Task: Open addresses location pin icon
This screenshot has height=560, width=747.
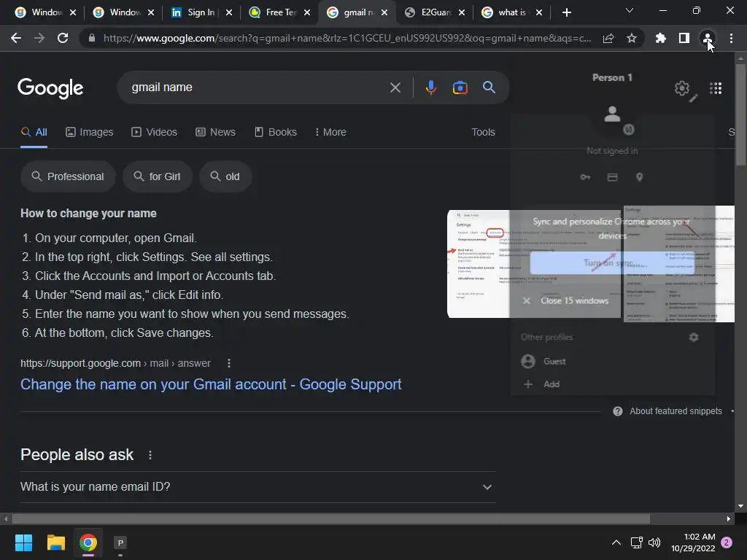Action: (x=639, y=177)
